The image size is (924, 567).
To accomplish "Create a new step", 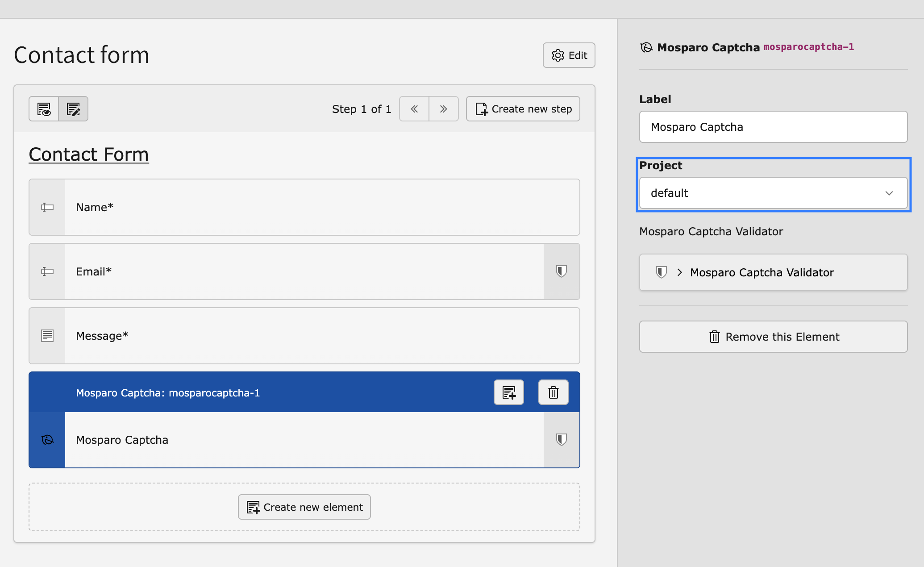I will click(x=523, y=108).
